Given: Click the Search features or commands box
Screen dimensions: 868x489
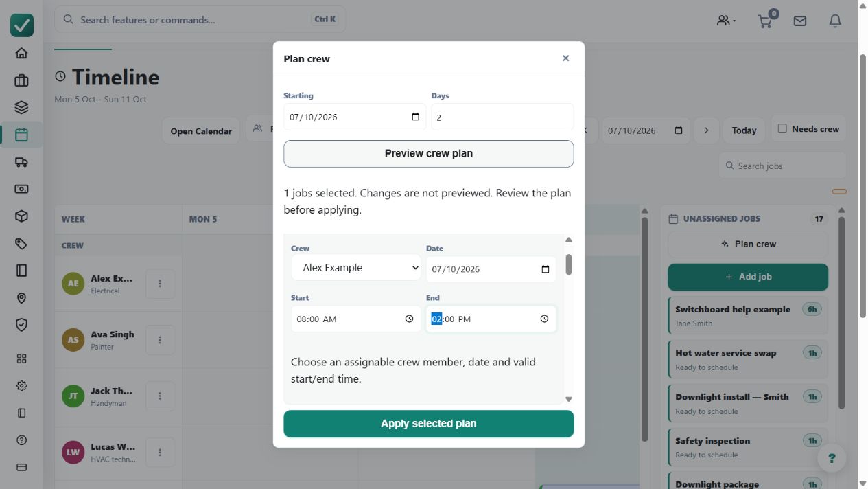Looking at the screenshot, I should (x=200, y=19).
